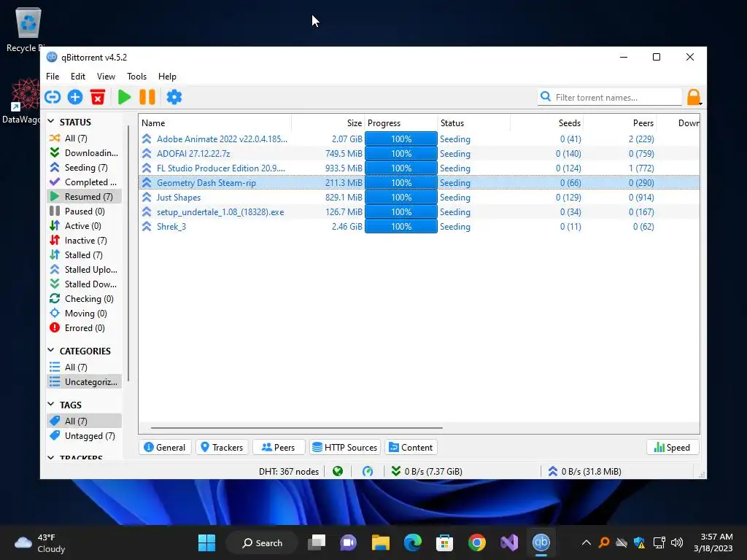The height and width of the screenshot is (560, 747).
Task: Open the HTTP Sources tab
Action: [x=345, y=447]
